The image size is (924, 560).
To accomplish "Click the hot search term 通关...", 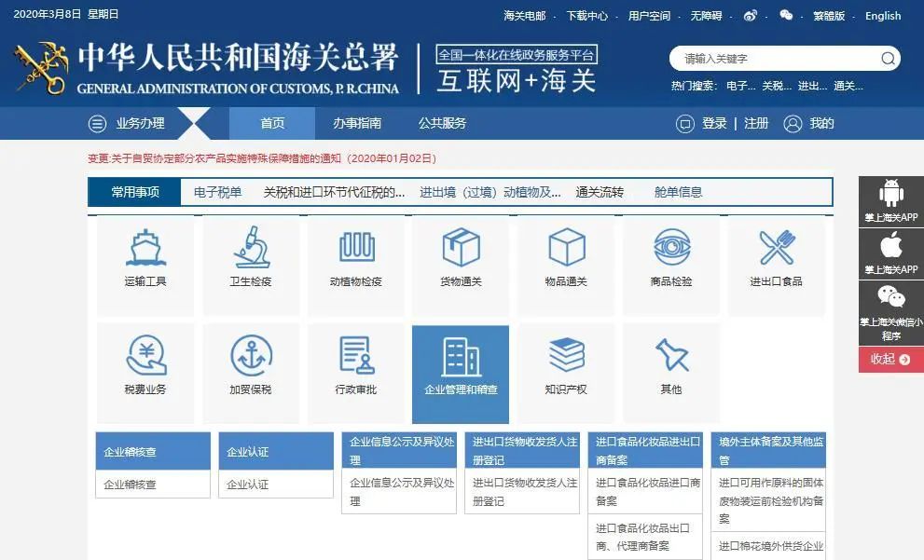I will click(x=848, y=86).
